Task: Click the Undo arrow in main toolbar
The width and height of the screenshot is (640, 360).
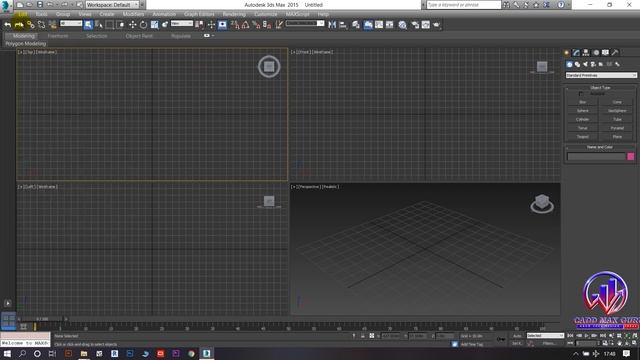Action: pyautogui.click(x=7, y=25)
